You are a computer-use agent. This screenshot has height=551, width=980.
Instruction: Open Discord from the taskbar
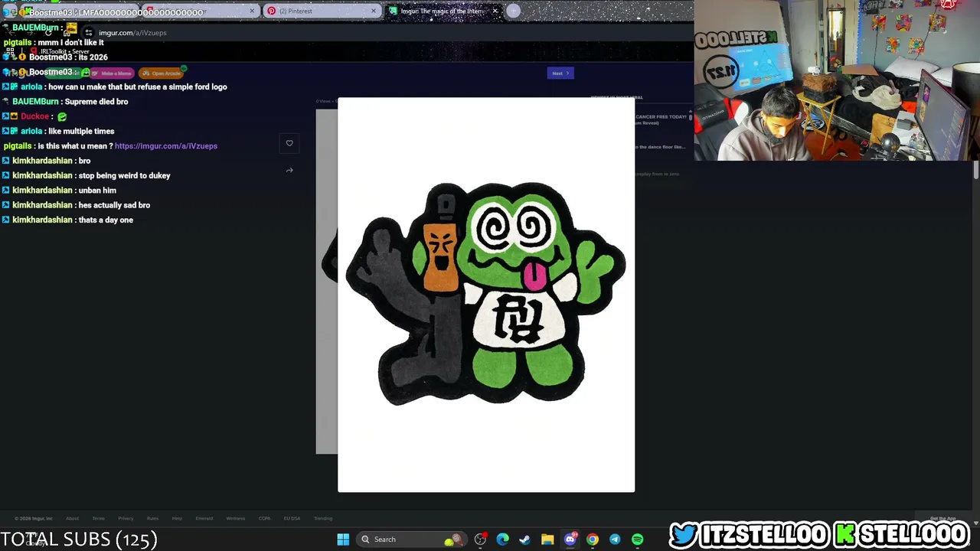pos(570,540)
